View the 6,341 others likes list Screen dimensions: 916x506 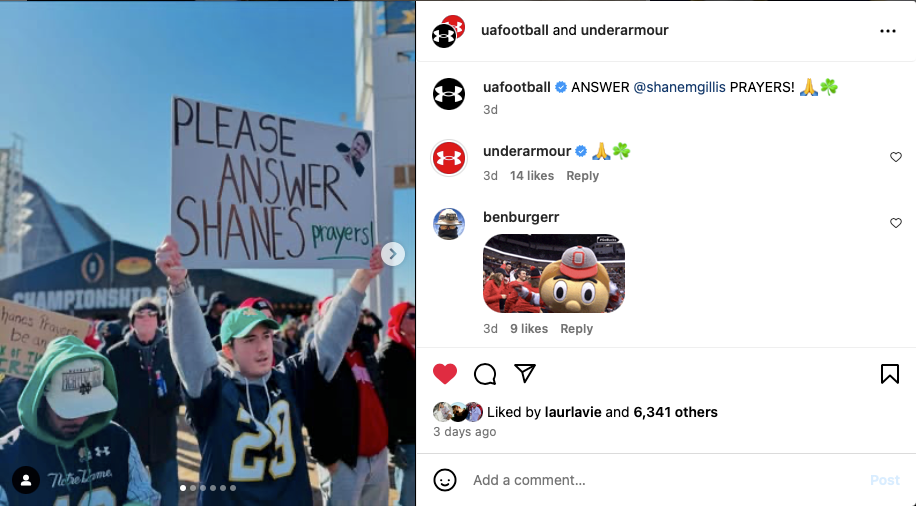[x=675, y=412]
